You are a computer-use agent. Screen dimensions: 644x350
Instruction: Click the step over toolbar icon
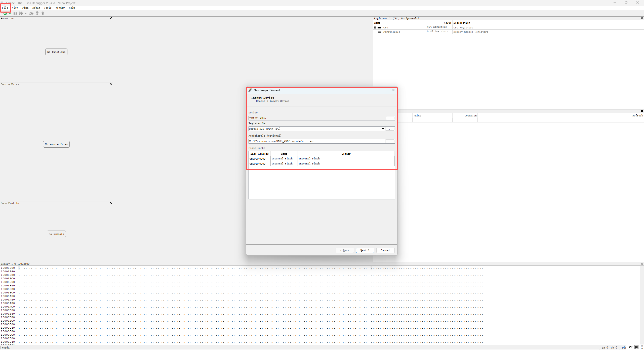coord(31,13)
